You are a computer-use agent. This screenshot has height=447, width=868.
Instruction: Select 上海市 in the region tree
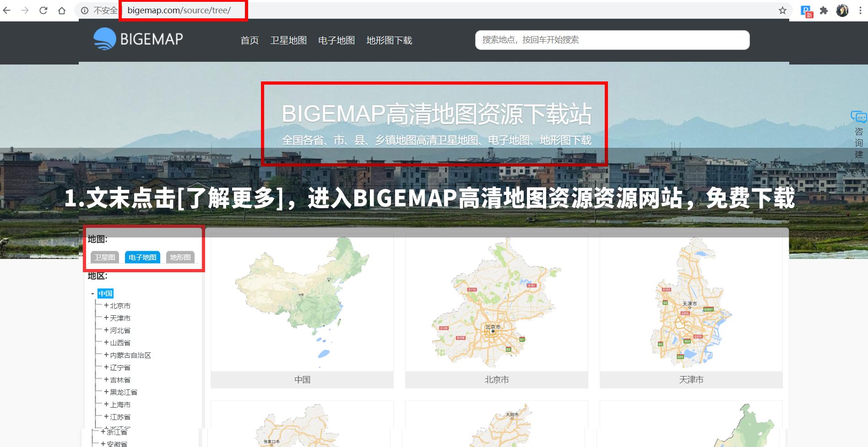120,404
